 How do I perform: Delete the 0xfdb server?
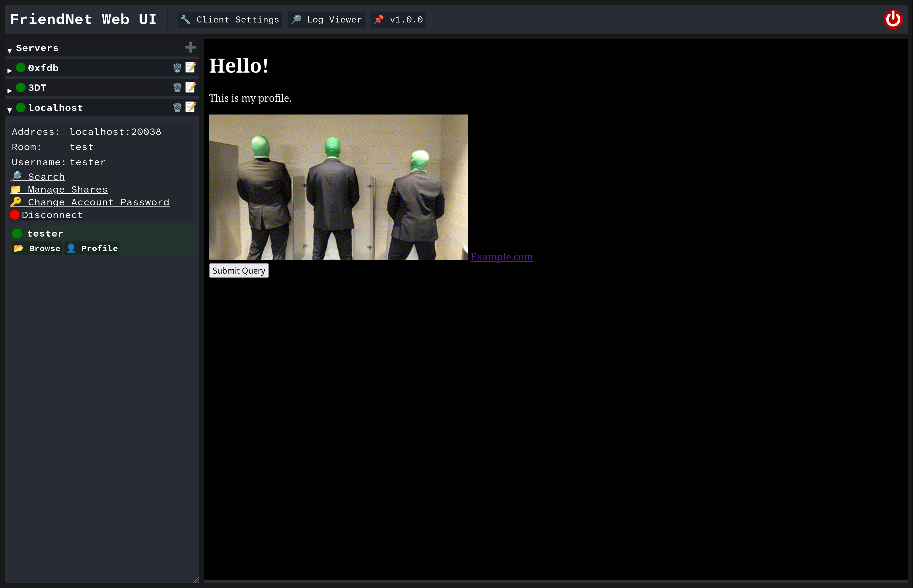(177, 67)
